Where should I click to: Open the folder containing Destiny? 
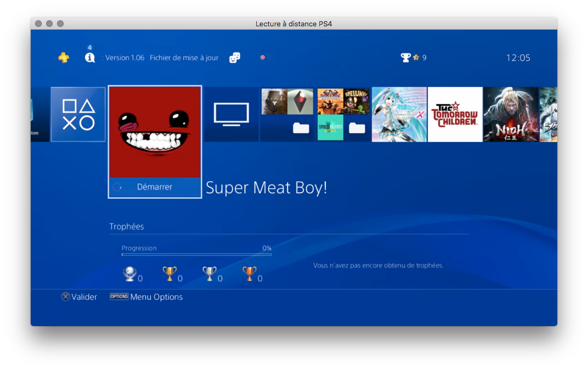(287, 114)
